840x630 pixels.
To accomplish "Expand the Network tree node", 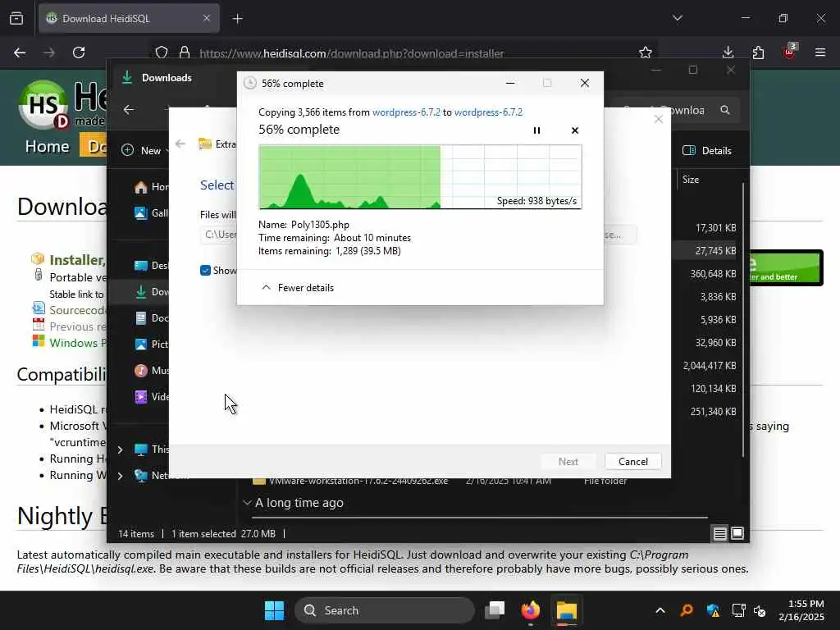I will pos(121,476).
